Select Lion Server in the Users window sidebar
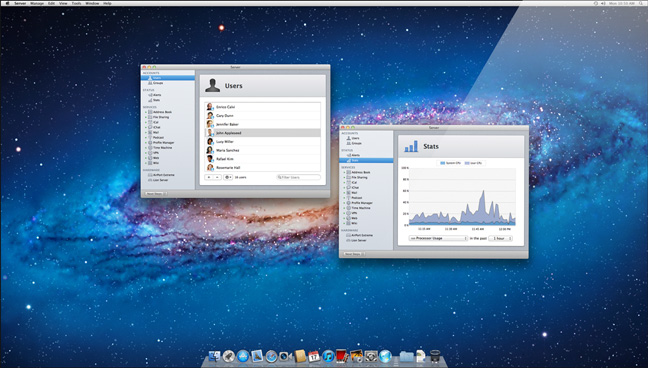The image size is (648, 368). [160, 180]
